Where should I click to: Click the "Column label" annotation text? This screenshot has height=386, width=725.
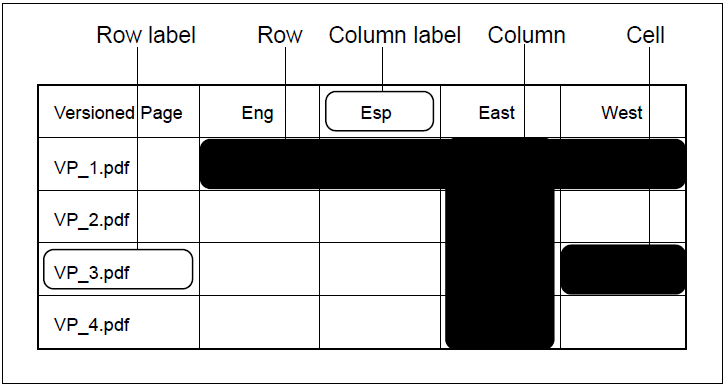click(x=395, y=35)
